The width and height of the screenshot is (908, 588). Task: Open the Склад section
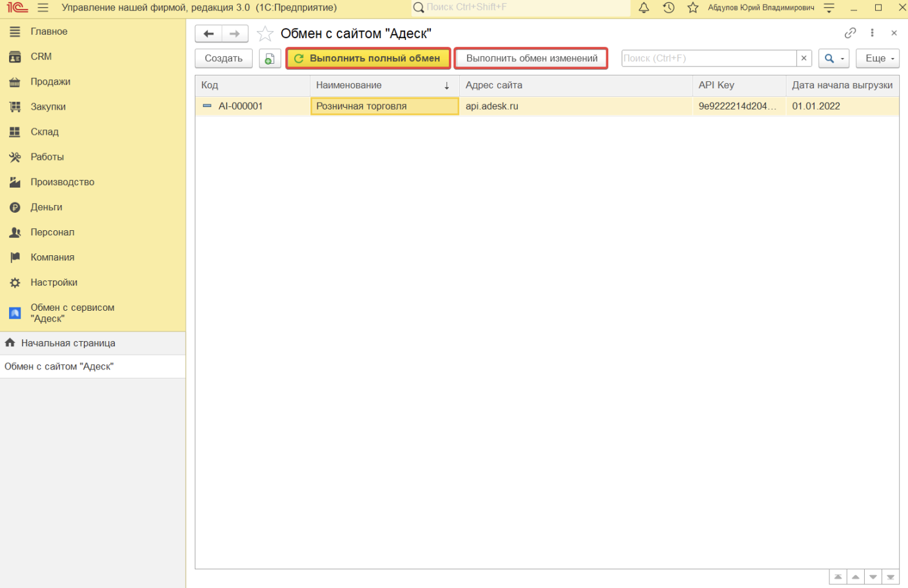click(x=93, y=132)
